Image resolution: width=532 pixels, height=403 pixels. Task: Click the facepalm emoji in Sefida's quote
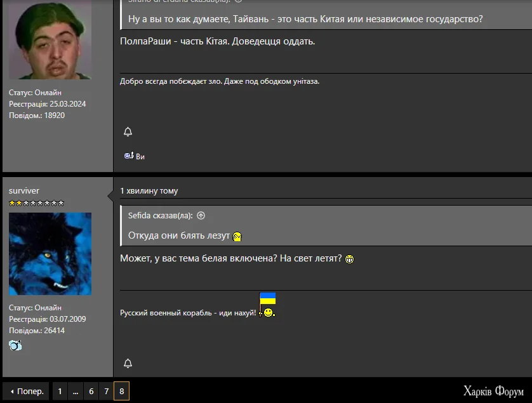(x=237, y=236)
